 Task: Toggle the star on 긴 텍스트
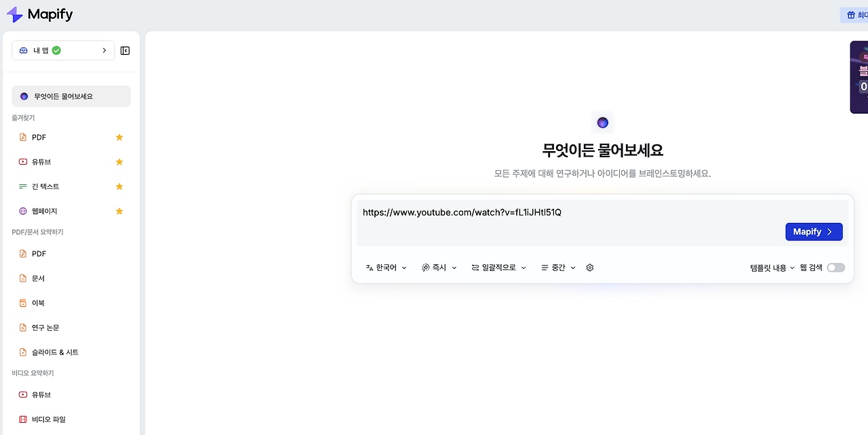click(x=119, y=186)
